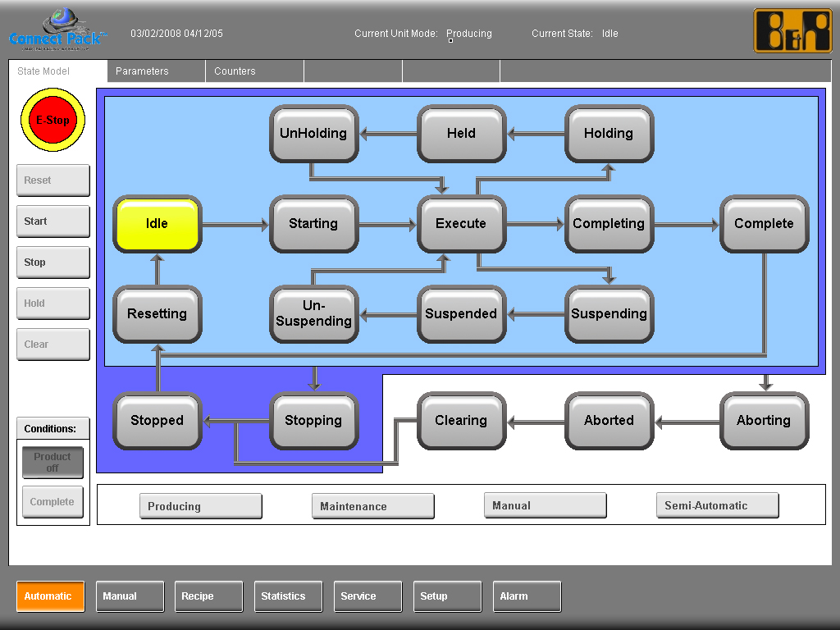Open the Statistics page
The width and height of the screenshot is (840, 630).
point(288,596)
